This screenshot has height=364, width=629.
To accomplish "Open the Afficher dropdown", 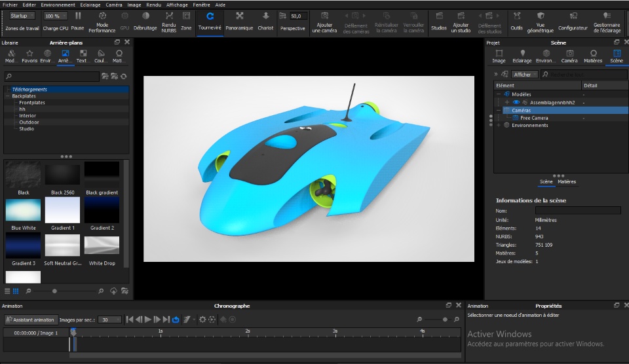I will (x=525, y=75).
